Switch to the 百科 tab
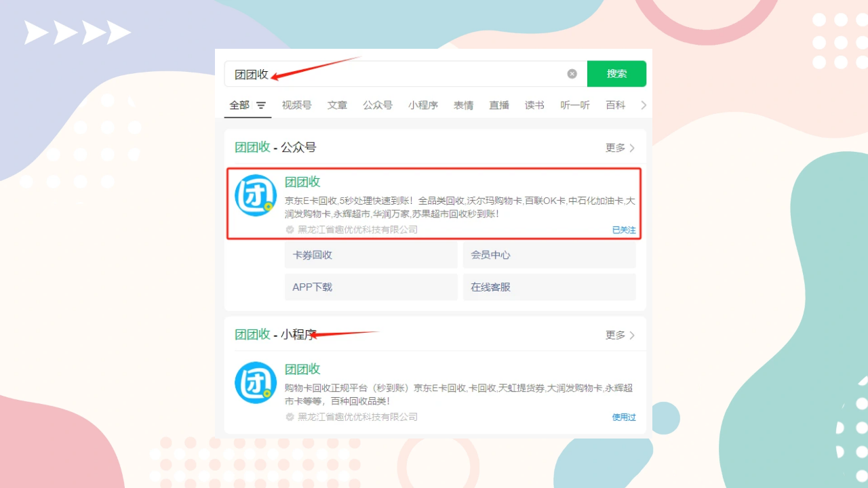The height and width of the screenshot is (488, 868). pos(615,105)
